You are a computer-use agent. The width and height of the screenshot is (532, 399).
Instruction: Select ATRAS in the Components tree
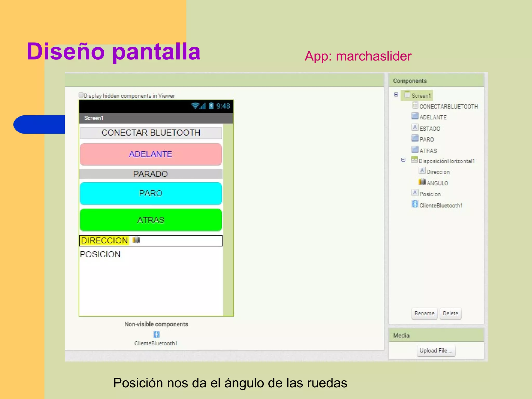pyautogui.click(x=428, y=151)
